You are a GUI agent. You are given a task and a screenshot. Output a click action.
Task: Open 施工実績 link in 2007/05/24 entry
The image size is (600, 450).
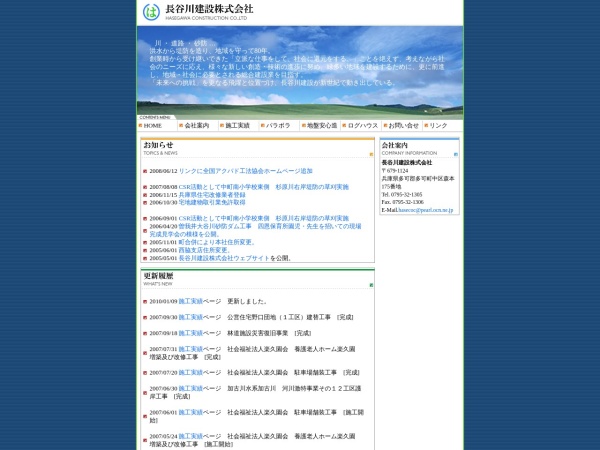click(191, 436)
